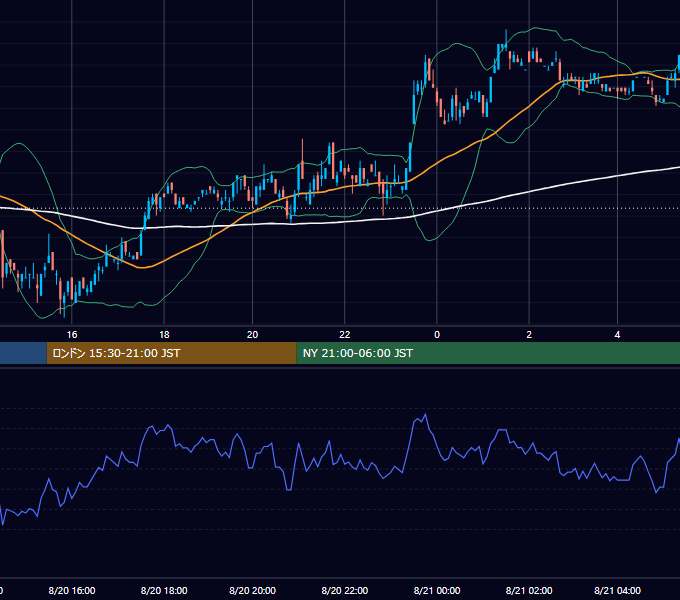Click the 8/20 22:00 time label

pyautogui.click(x=345, y=590)
